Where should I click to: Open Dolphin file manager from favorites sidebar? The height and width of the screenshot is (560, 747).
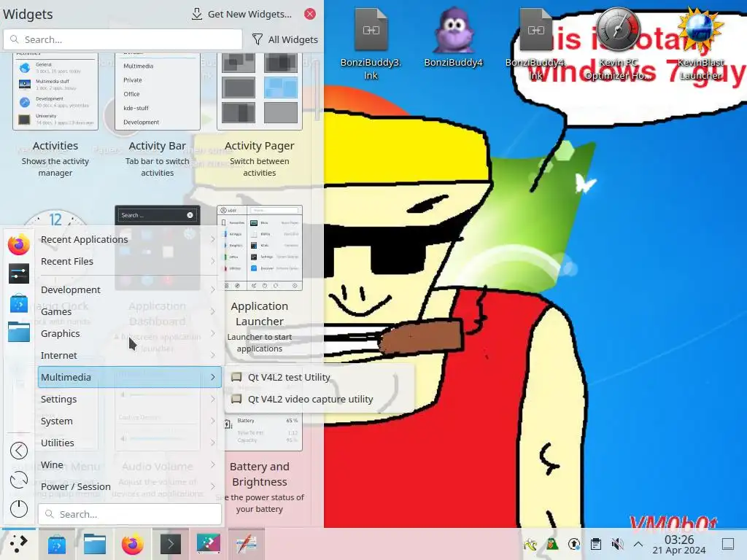(18, 332)
